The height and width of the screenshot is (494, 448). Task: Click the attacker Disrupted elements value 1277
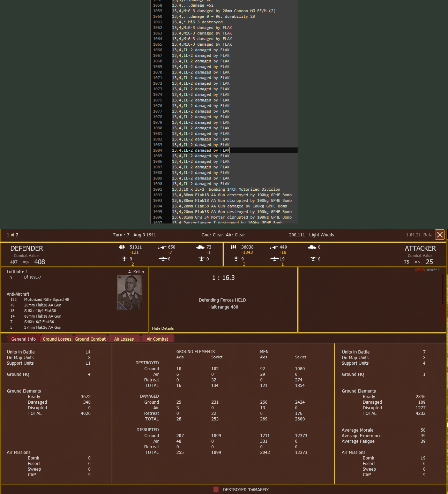(420, 408)
